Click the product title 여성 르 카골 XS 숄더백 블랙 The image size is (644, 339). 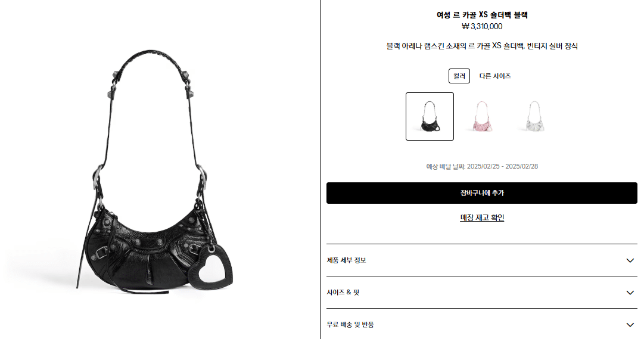point(482,15)
